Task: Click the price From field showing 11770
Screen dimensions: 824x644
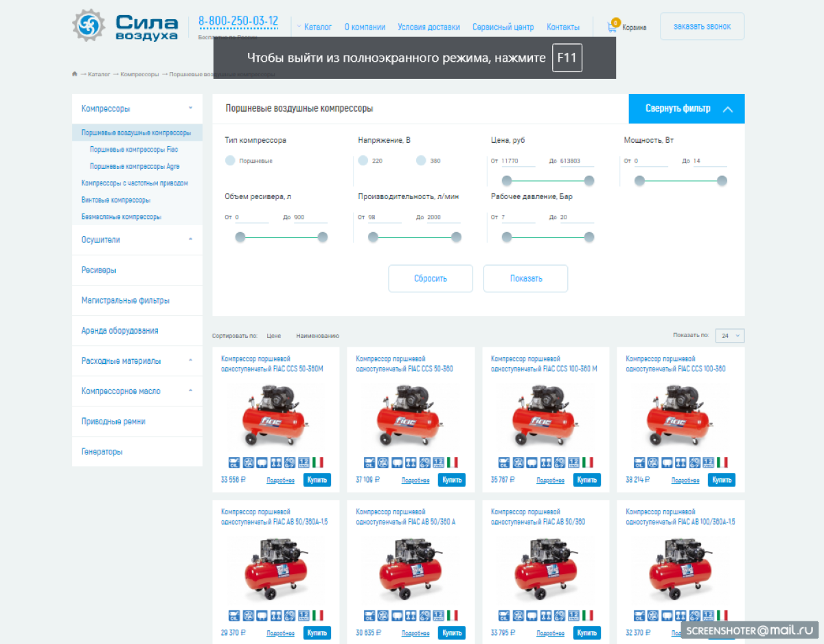Action: (x=518, y=161)
